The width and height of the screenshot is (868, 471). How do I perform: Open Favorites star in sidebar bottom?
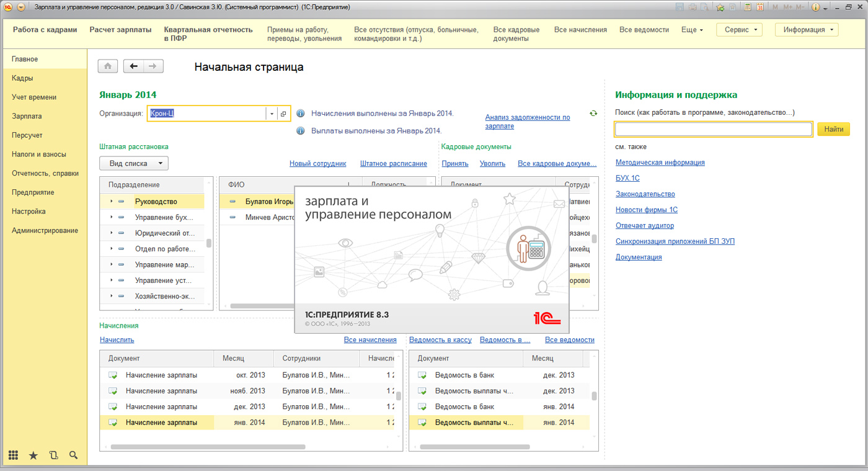(33, 455)
